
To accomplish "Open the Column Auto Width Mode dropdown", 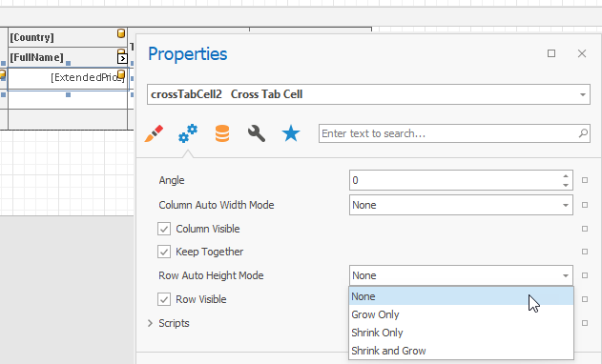I will [x=566, y=205].
